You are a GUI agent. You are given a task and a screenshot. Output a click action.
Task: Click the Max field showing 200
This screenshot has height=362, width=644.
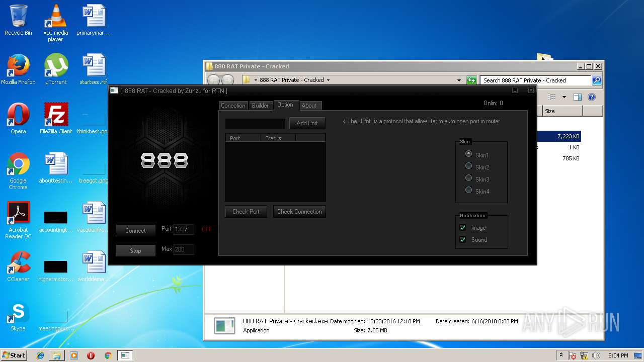point(184,249)
